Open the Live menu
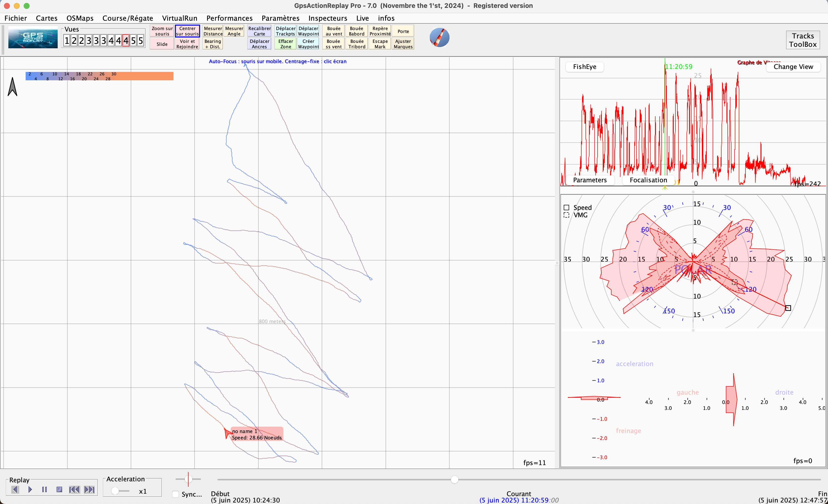 coord(362,18)
